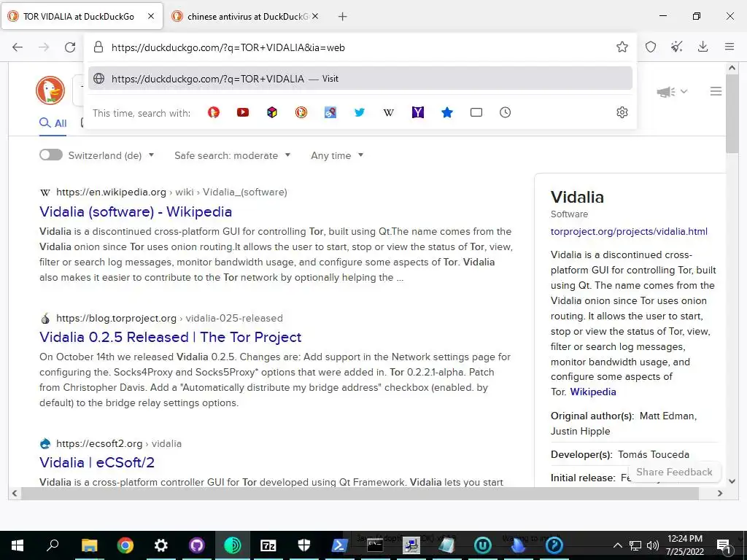Screen dimensions: 747x560
Task: Click the scroll right arrow at the bottom
Action: tap(720, 494)
